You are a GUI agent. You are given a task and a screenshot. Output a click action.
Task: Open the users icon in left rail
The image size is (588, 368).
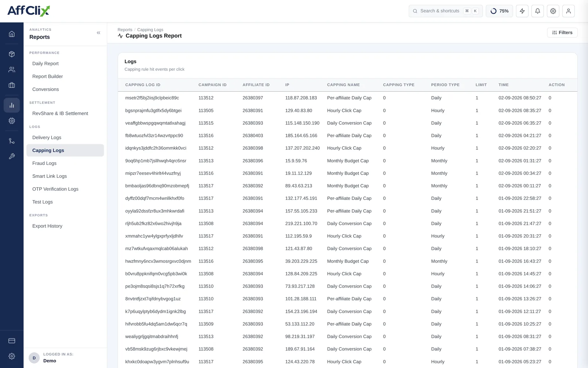(x=12, y=70)
